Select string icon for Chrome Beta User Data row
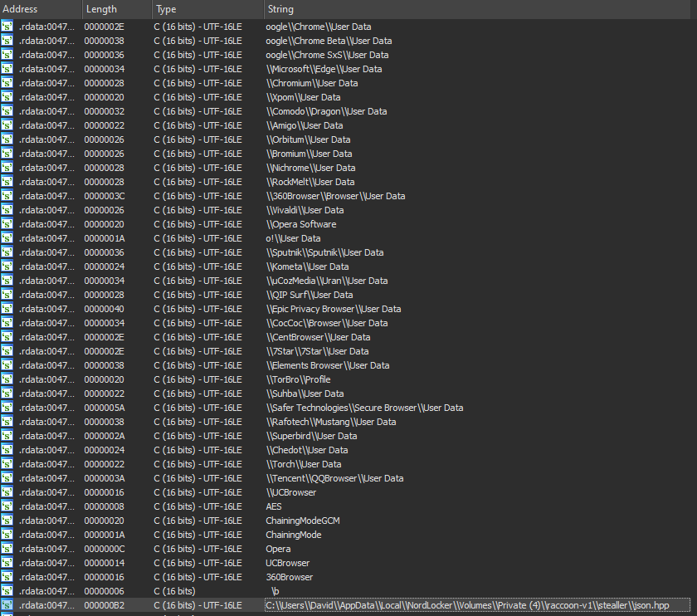Screen dimensions: 697x616 [7, 41]
